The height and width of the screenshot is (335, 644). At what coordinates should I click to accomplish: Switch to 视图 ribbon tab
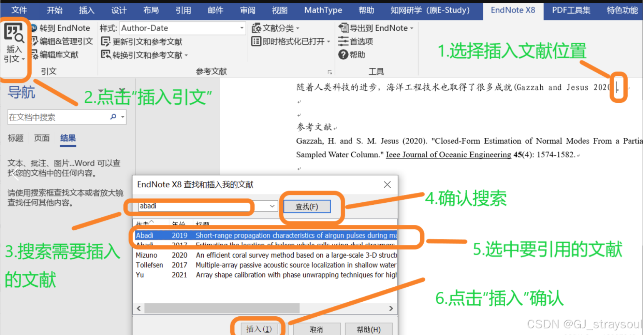[280, 10]
